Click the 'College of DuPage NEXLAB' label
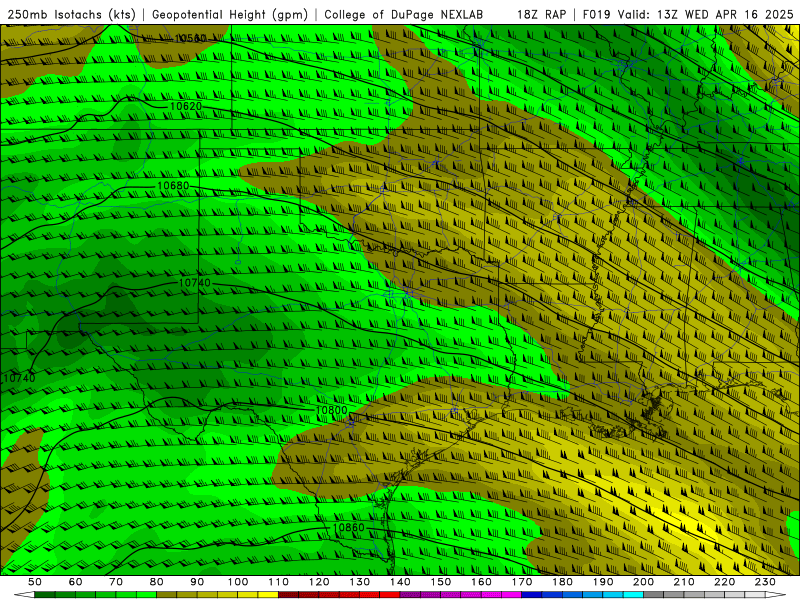 click(x=404, y=14)
